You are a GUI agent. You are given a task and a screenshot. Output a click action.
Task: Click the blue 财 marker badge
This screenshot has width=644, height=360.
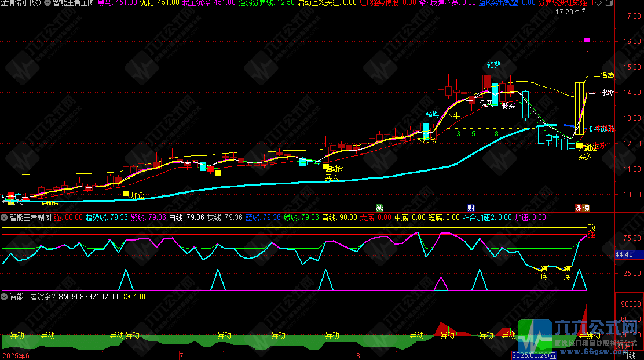471,208
